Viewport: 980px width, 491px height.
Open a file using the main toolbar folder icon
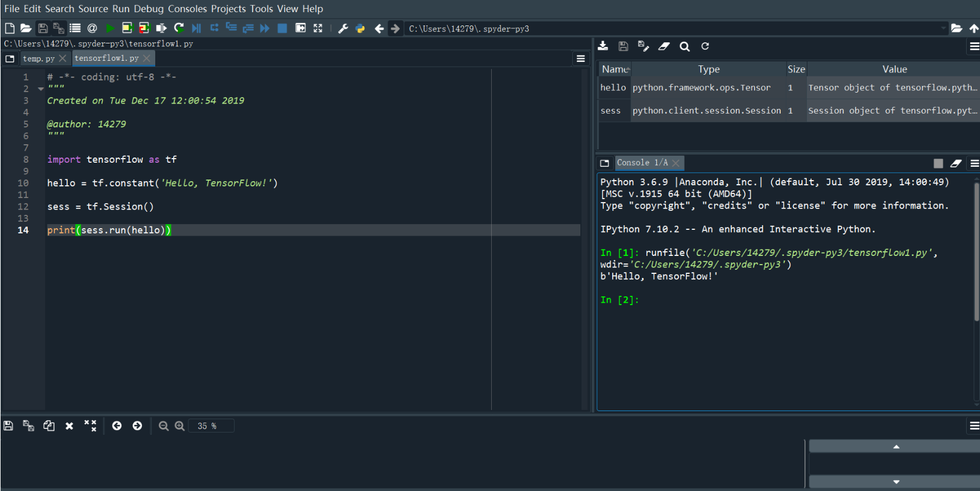26,28
